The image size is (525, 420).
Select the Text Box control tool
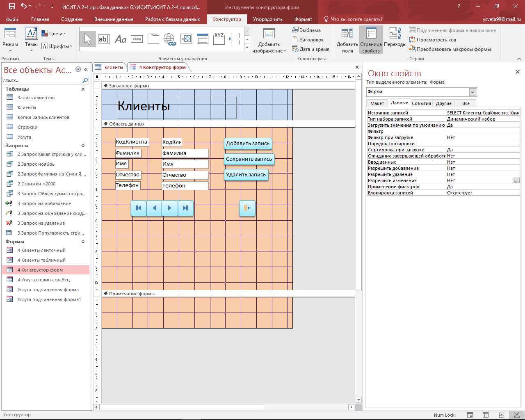coord(104,39)
